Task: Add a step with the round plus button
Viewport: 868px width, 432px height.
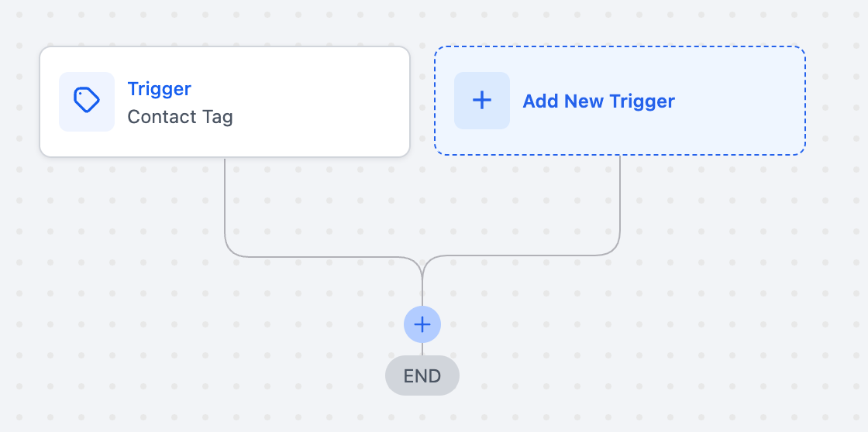Action: tap(422, 324)
